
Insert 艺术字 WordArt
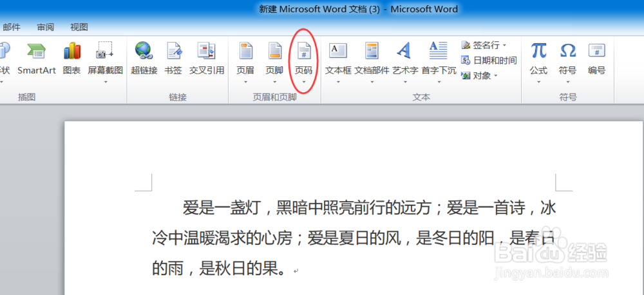(405, 59)
